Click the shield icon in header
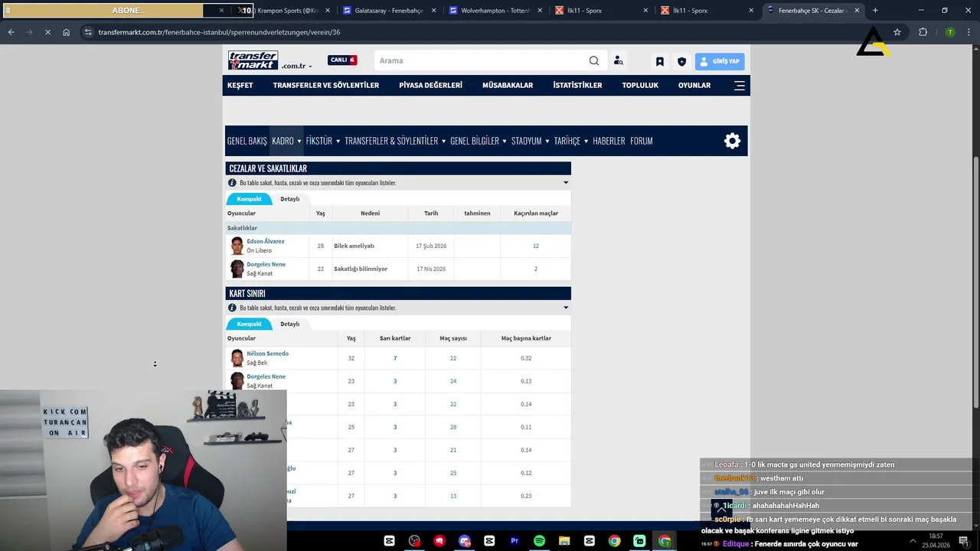 [681, 61]
